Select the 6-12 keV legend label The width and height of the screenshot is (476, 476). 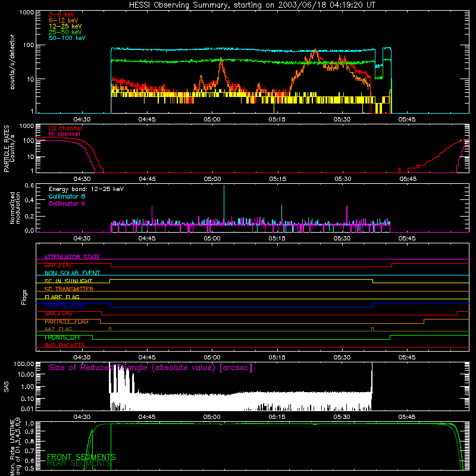coord(64,20)
